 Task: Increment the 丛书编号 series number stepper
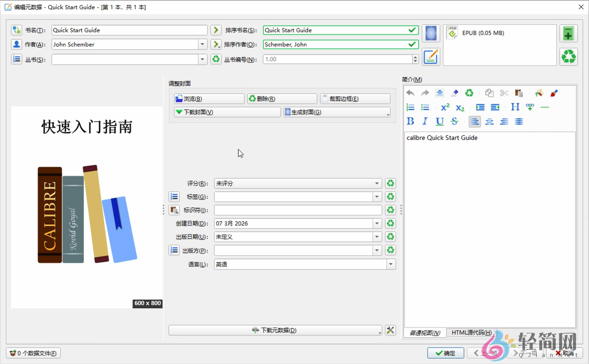tap(415, 58)
